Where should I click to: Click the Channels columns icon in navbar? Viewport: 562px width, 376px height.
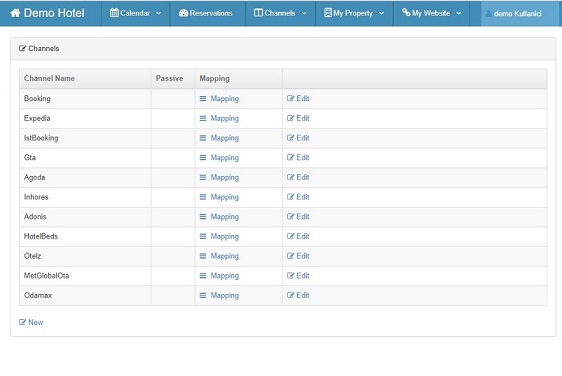click(x=258, y=13)
